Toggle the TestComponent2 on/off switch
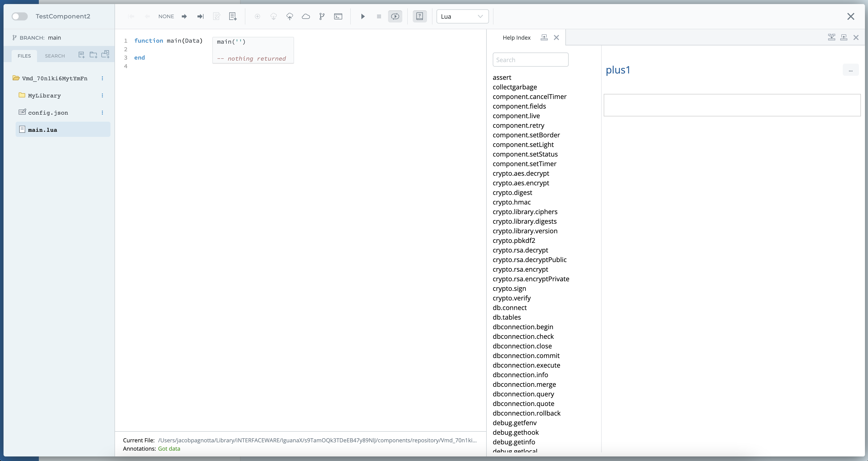 [x=19, y=16]
